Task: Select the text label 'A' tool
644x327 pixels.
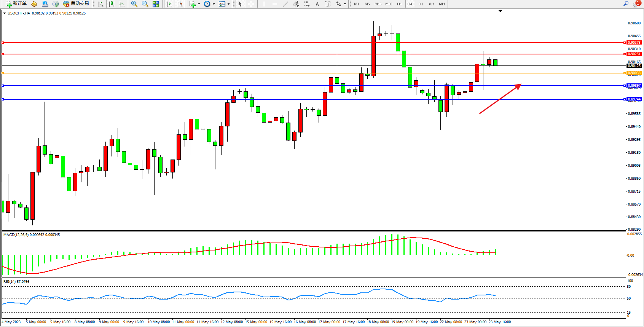Action: coord(317,4)
